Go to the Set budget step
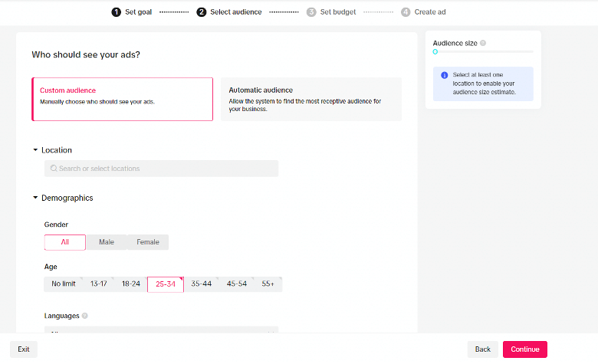 [x=331, y=12]
